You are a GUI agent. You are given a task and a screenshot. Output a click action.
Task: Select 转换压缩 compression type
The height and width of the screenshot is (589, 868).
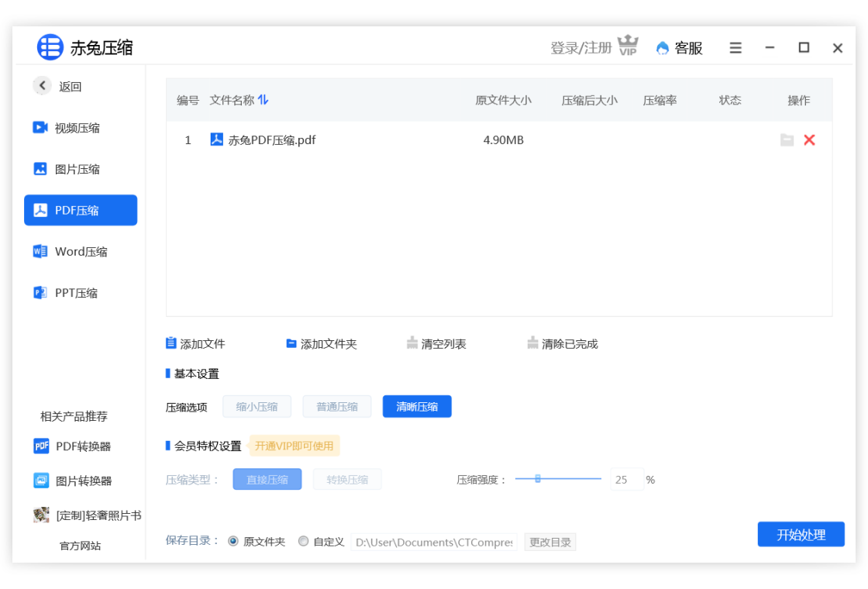(347, 480)
